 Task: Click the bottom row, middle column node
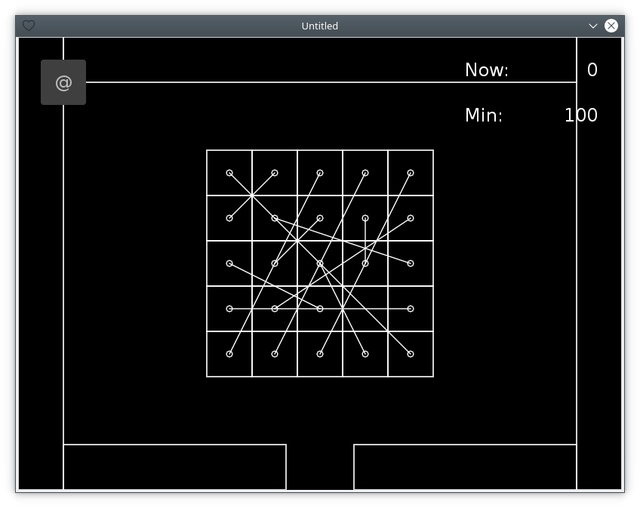coord(320,354)
